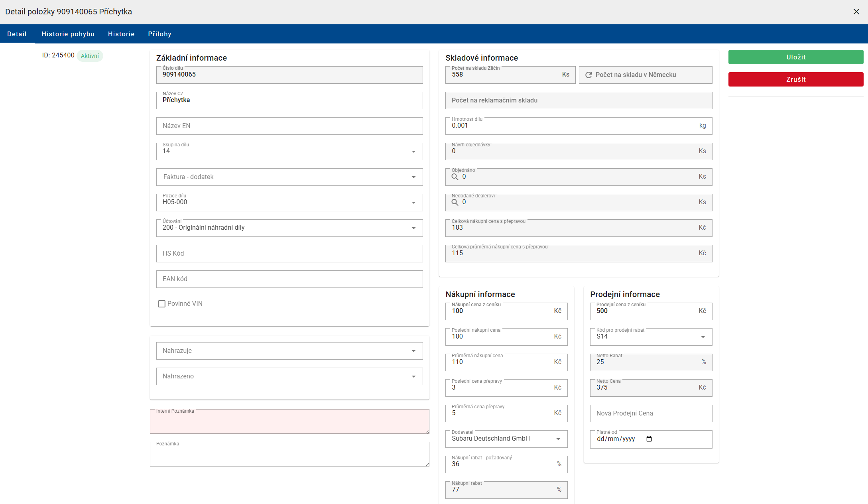Screen dimensions: 868x504
Task: Click the Prodejní cena z ceníku field
Action: 651,311
